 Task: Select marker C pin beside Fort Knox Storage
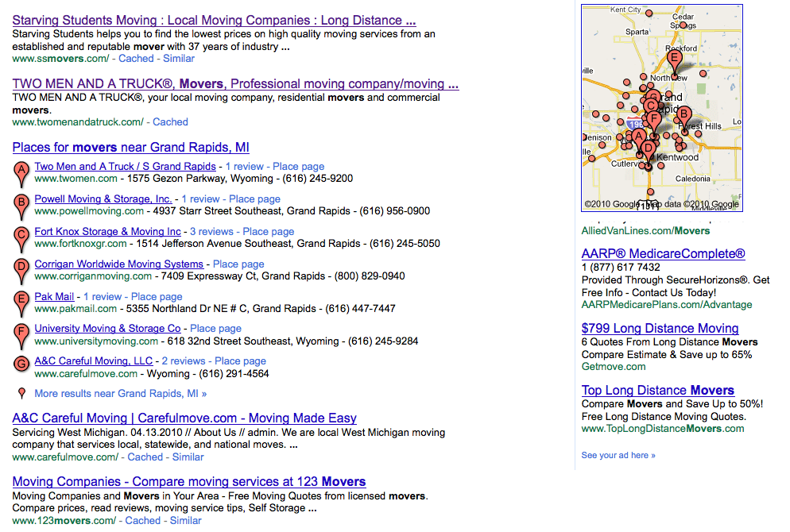click(21, 236)
